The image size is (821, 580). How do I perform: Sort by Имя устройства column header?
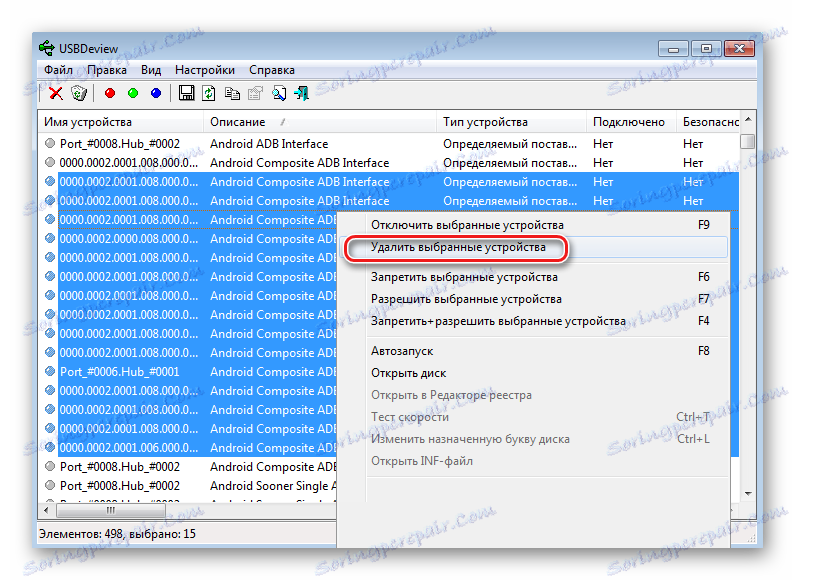tap(121, 122)
